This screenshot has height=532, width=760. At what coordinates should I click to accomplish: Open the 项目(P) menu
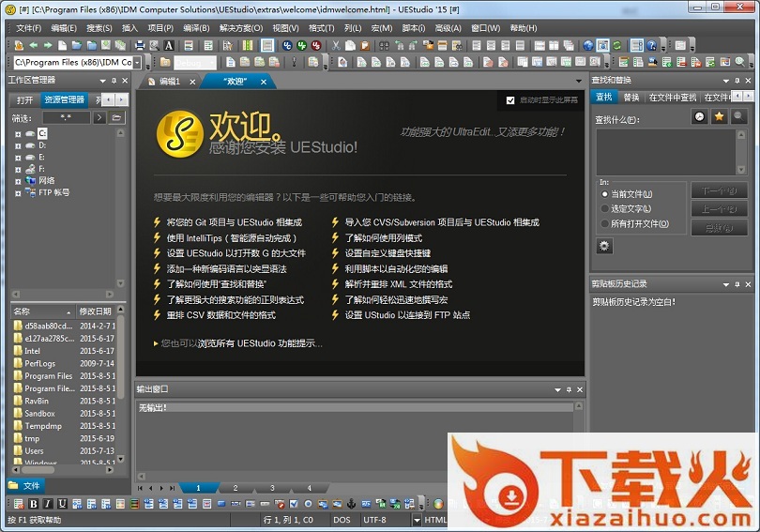[x=160, y=28]
